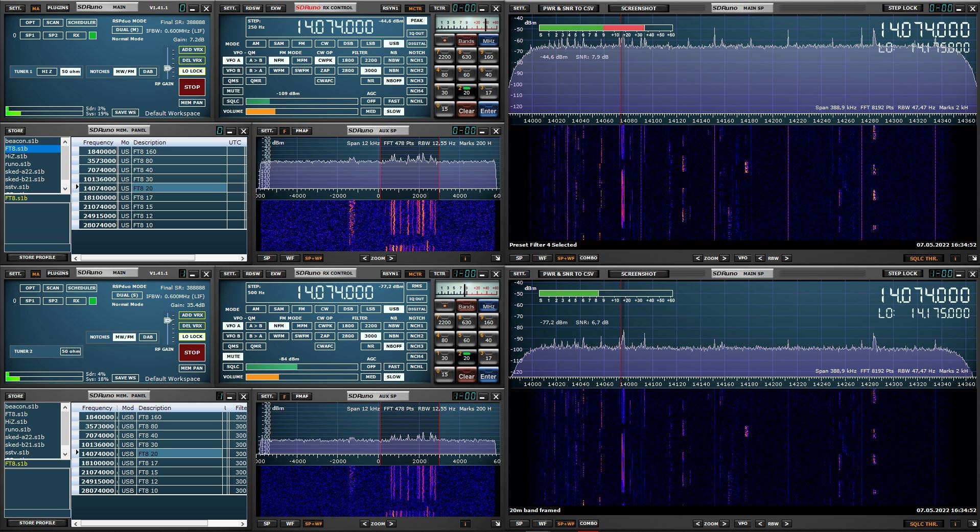Toggle LO LOCK in instance 0 Main window
This screenshot has height=532, width=980.
[x=192, y=71]
